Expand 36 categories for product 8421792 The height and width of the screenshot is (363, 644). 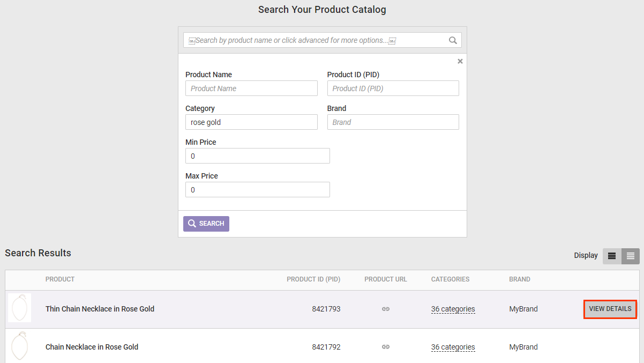click(x=453, y=347)
